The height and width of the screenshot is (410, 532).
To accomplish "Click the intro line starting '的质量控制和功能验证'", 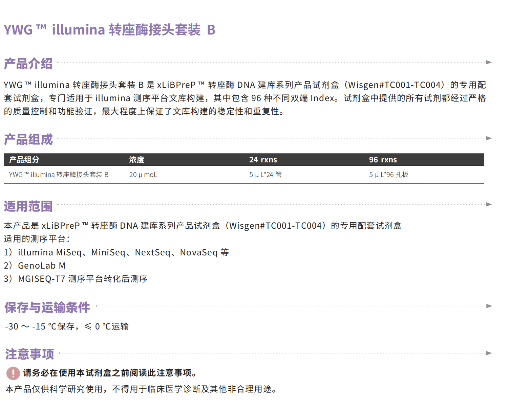I will [x=144, y=111].
